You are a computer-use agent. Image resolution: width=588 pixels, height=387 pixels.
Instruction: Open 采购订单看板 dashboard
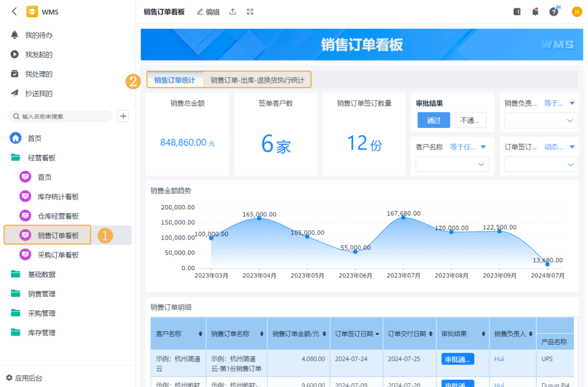coord(58,255)
